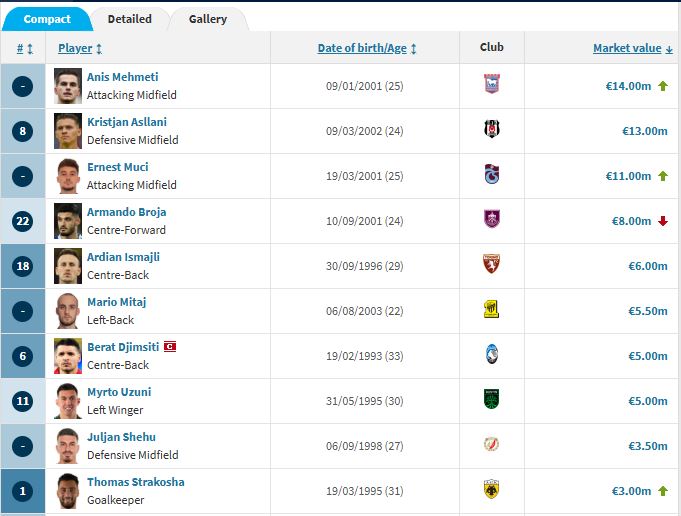
Task: Switch to the Gallery tab
Action: 208,19
